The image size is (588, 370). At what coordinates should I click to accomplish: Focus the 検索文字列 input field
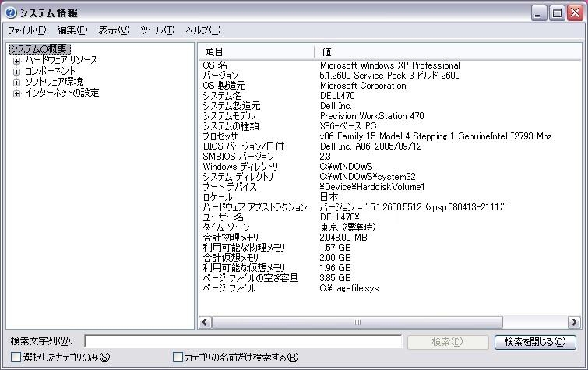coord(243,341)
